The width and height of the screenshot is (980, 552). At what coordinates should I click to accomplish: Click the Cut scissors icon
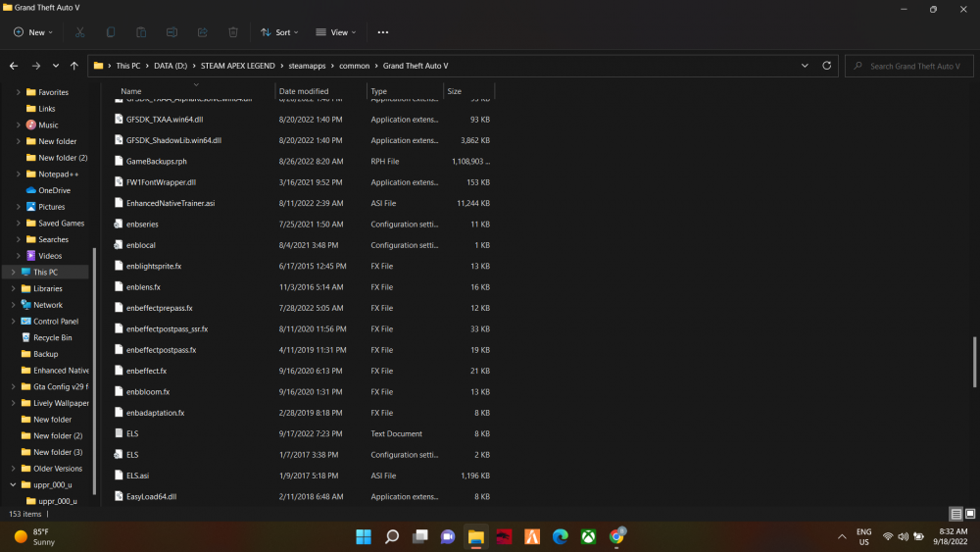[79, 32]
